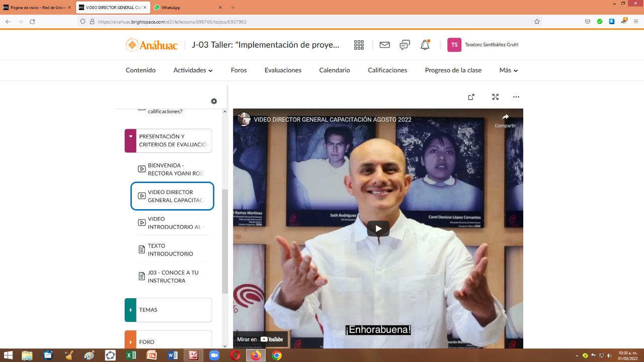The width and height of the screenshot is (644, 362).
Task: Open the course selector waffle icon
Action: 359,45
